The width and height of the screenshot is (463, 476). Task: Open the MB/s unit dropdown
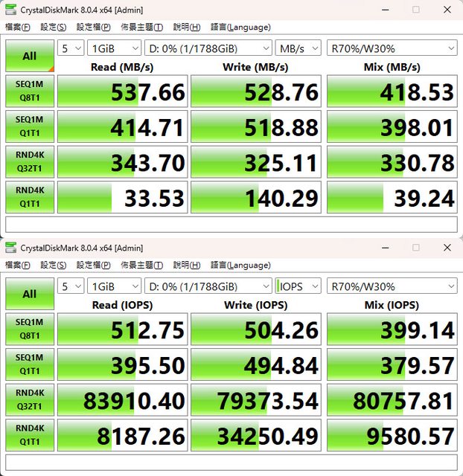click(298, 48)
